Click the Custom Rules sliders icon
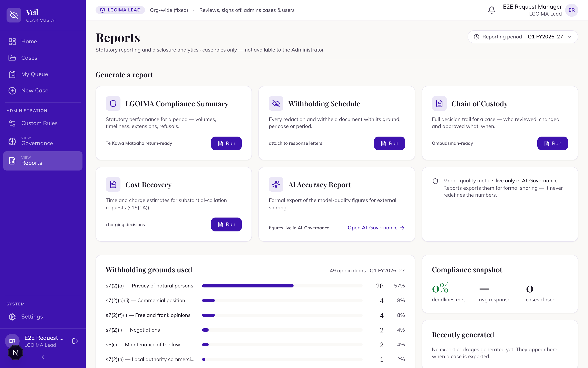The width and height of the screenshot is (588, 368). [x=12, y=123]
